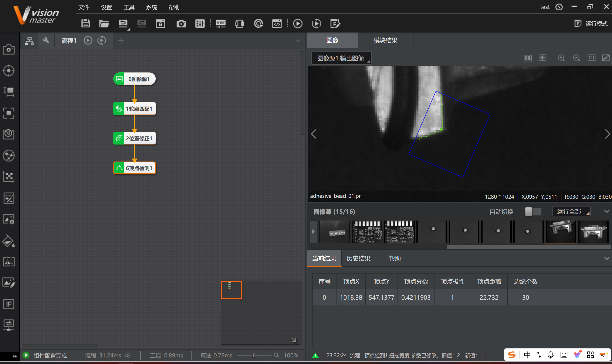Viewport: 612px width, 364px height.
Task: Adjust the canvas zoom slider in status bar
Action: [x=253, y=355]
